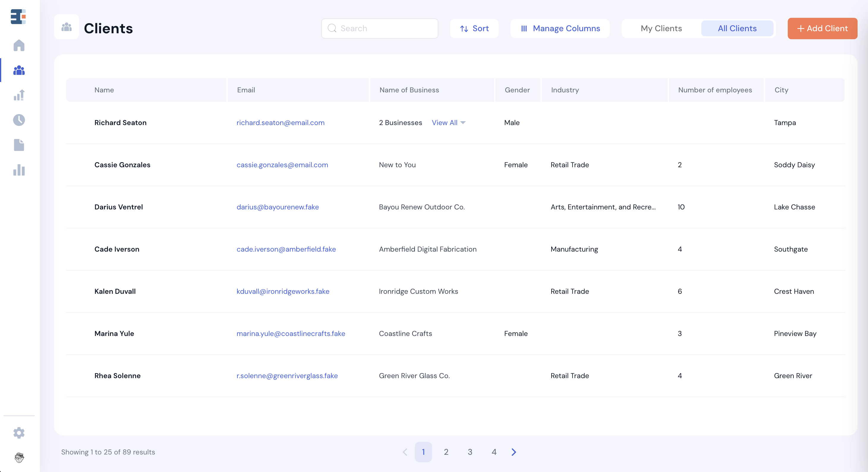Open email link cassie.gonzales@email.com
Screen dimensions: 868x472
[x=282, y=165]
